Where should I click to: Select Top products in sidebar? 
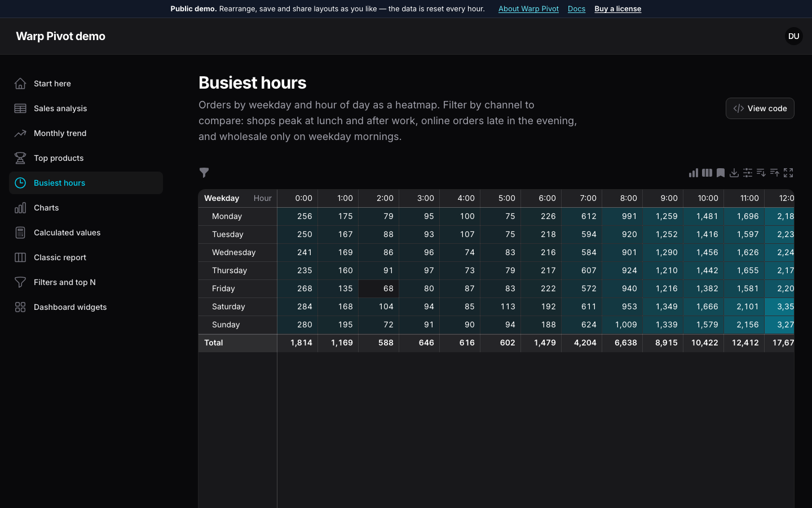86,158
